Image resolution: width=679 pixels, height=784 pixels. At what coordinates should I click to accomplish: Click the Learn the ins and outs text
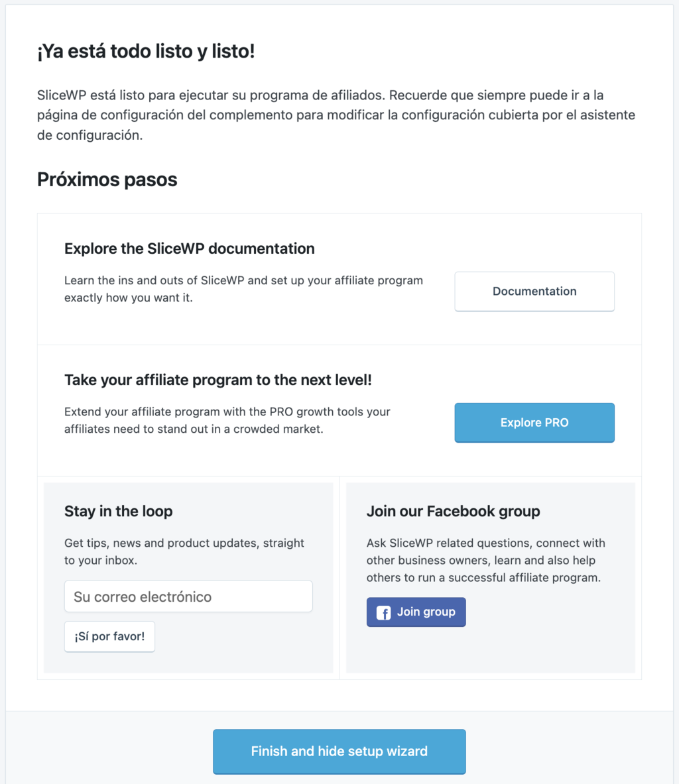(x=243, y=289)
